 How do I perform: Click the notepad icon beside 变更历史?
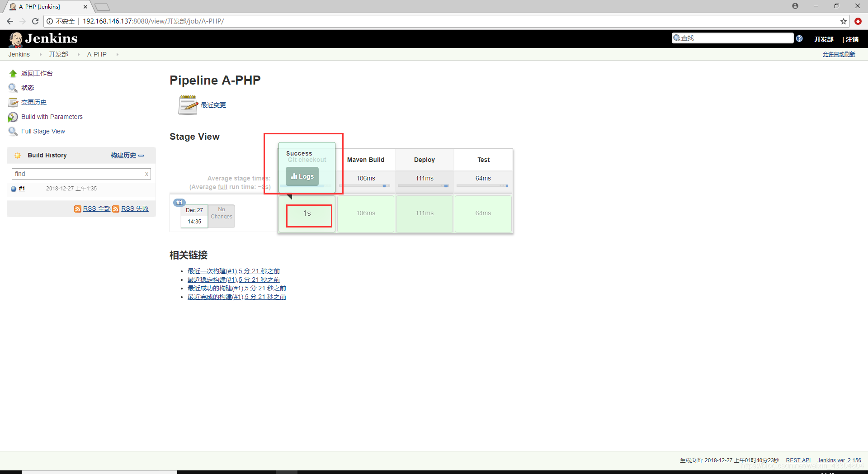[x=13, y=102]
